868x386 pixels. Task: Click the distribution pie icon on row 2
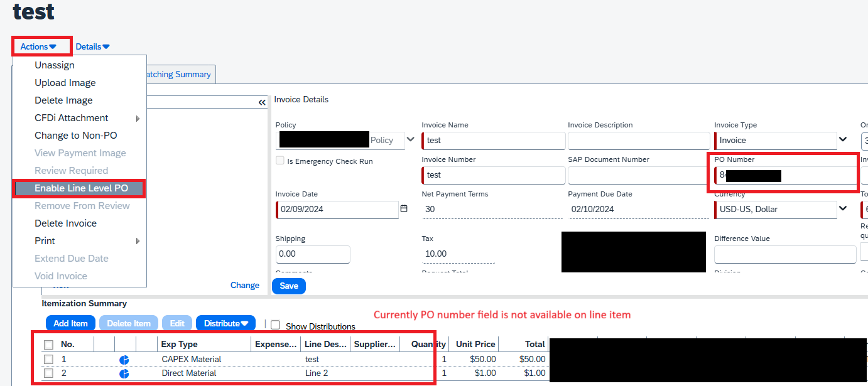pos(124,373)
